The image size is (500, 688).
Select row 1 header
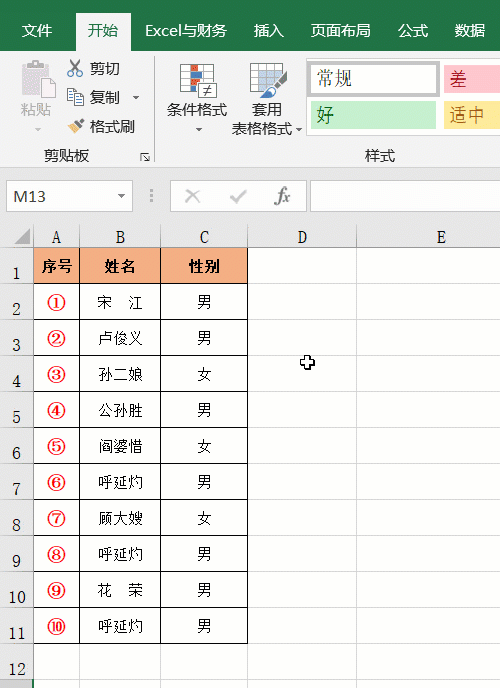17,266
